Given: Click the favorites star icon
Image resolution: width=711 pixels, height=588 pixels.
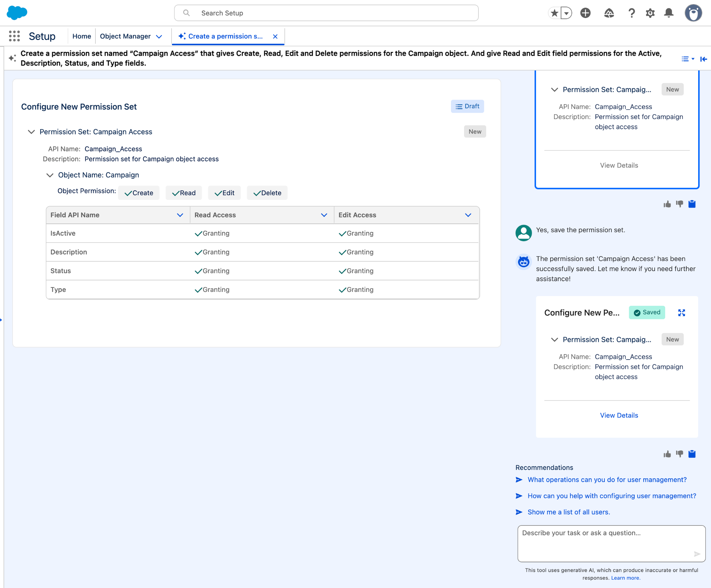Looking at the screenshot, I should click(x=554, y=13).
